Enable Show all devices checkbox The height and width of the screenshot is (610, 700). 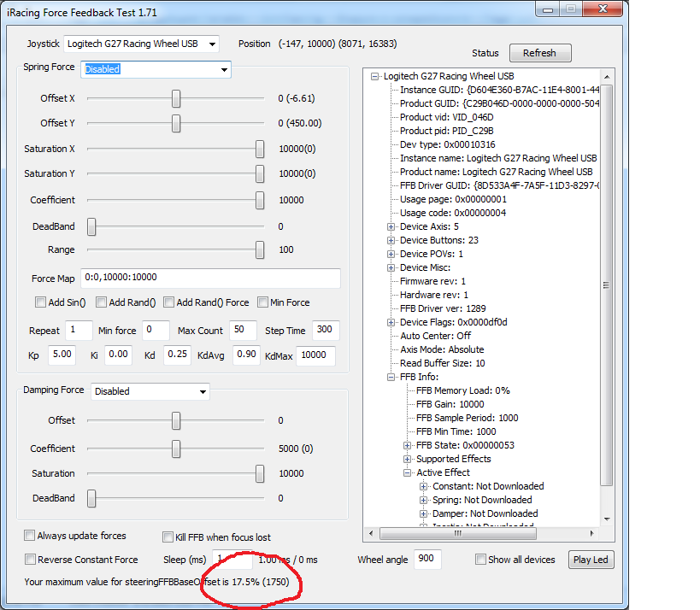coord(481,560)
